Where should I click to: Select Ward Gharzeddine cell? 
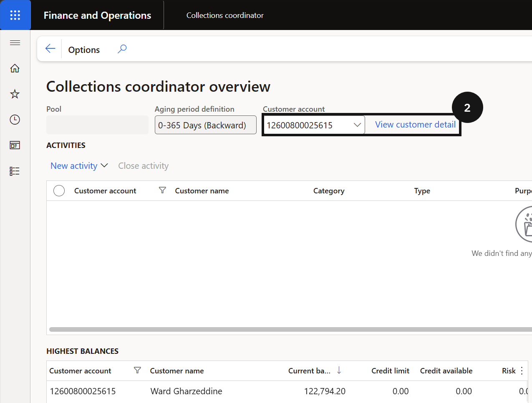tap(186, 391)
